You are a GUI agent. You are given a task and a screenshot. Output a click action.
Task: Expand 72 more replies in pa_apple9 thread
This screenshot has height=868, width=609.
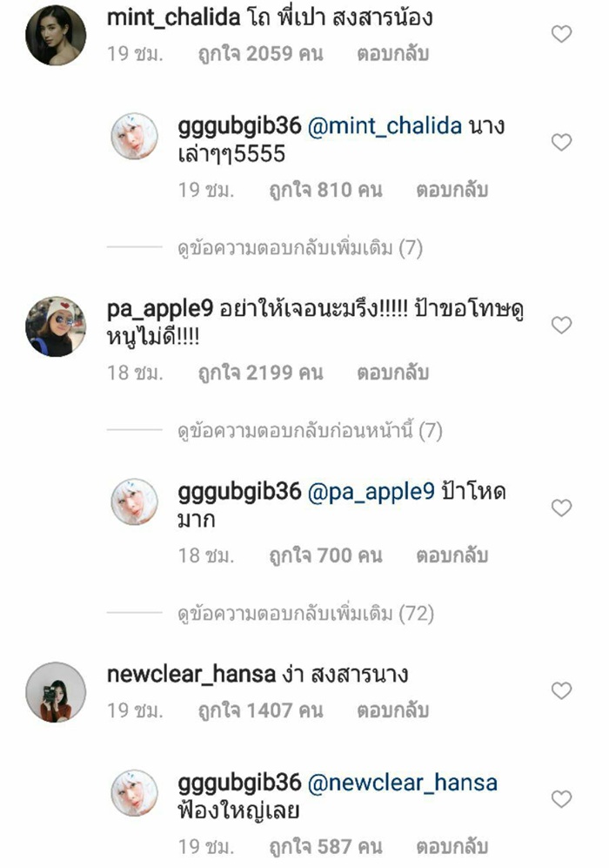tap(306, 614)
